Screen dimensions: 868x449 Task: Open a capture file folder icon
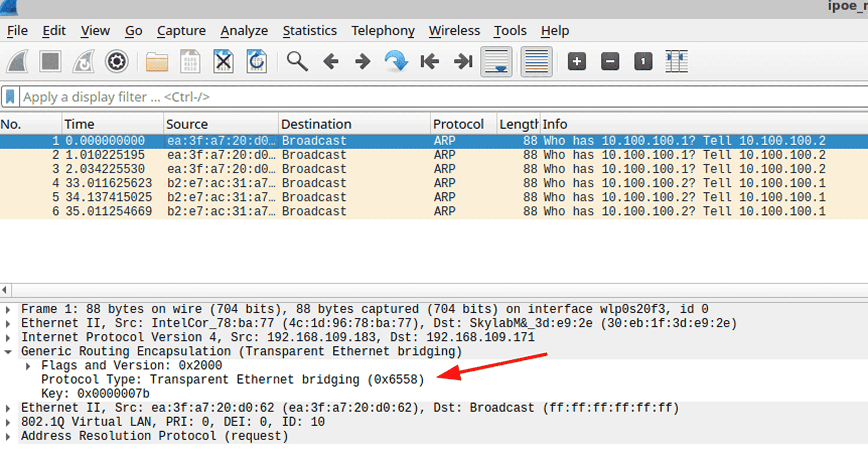[x=156, y=61]
